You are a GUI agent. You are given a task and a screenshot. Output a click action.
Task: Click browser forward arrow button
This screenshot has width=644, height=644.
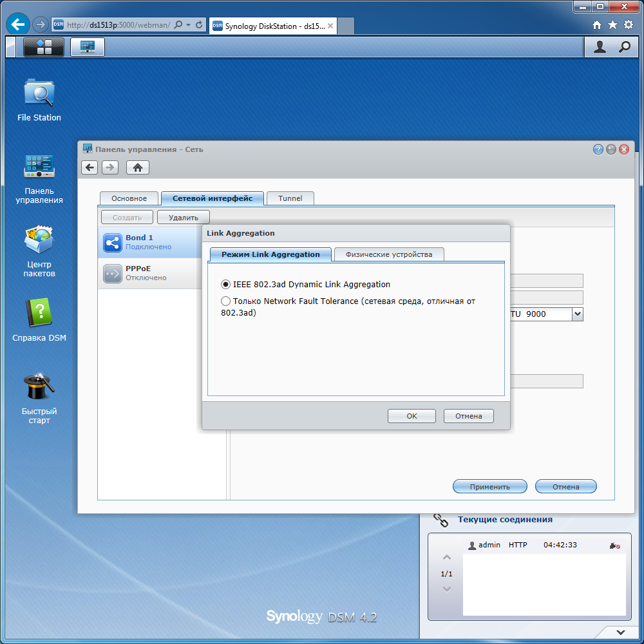[40, 24]
